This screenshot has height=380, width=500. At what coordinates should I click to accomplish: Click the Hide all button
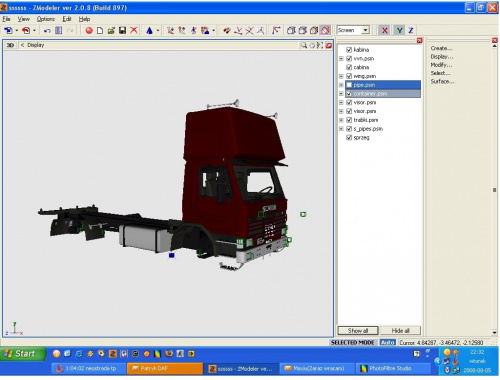click(x=400, y=331)
